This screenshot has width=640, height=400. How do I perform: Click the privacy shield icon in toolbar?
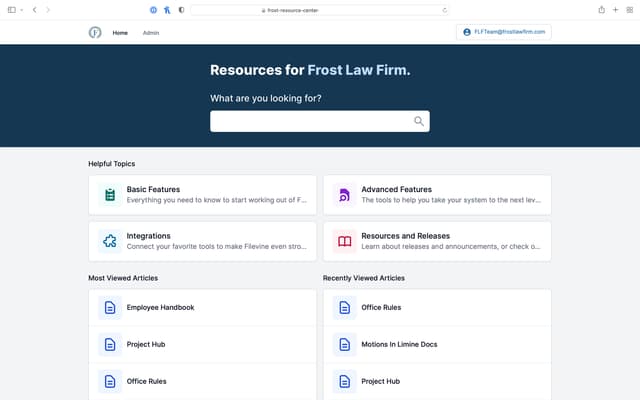coord(182,10)
